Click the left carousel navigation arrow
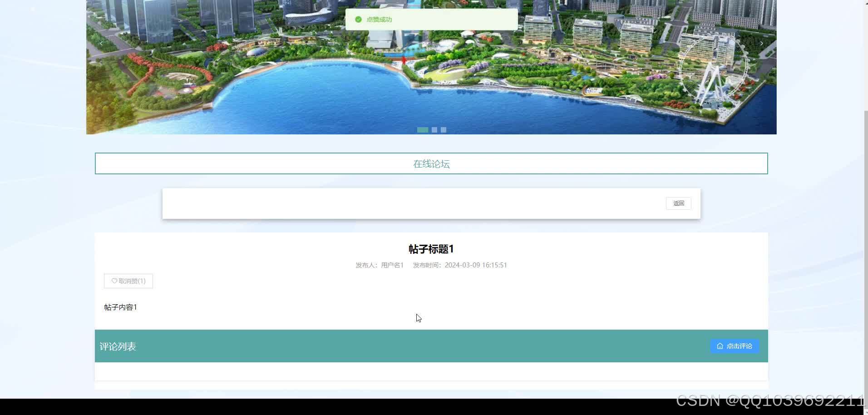Image resolution: width=868 pixels, height=415 pixels. (101, 43)
